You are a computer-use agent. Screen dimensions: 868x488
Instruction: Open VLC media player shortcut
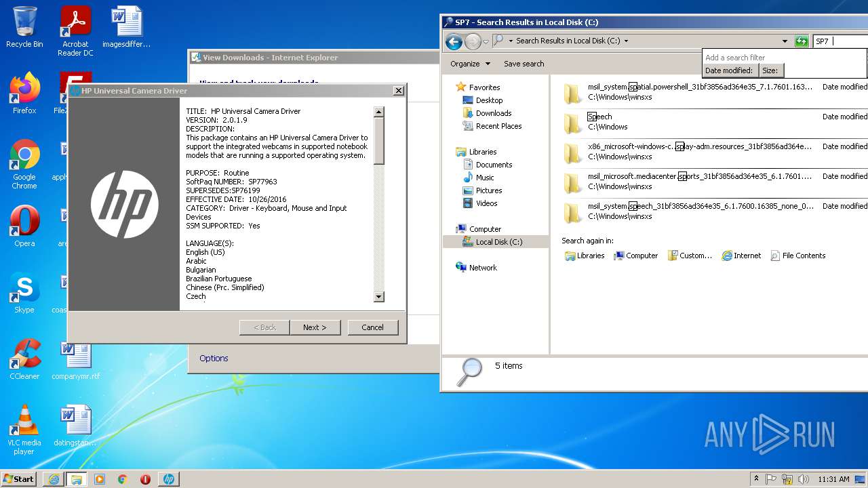24,430
